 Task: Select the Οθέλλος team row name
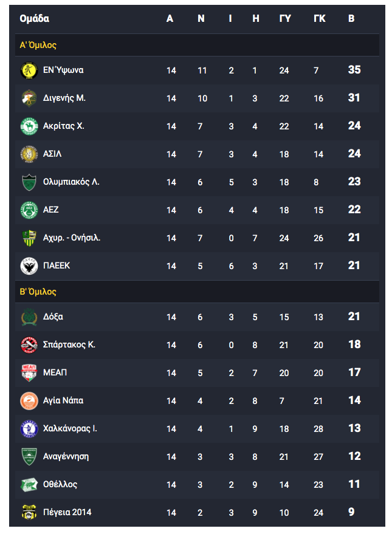point(60,484)
